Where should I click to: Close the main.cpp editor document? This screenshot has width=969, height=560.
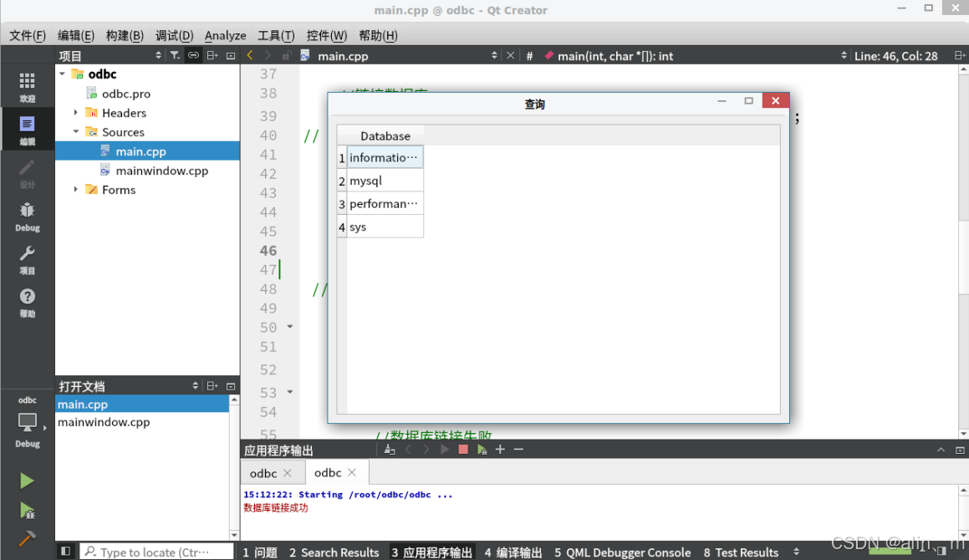tap(511, 56)
